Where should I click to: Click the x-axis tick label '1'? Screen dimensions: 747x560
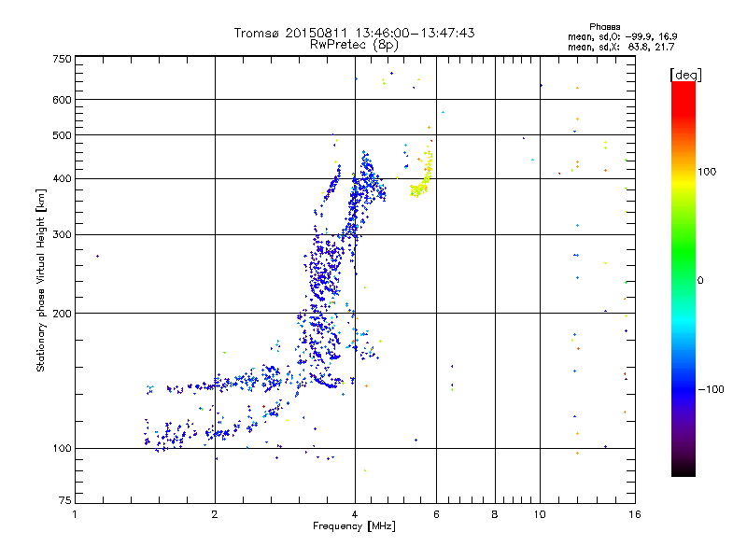tap(75, 514)
